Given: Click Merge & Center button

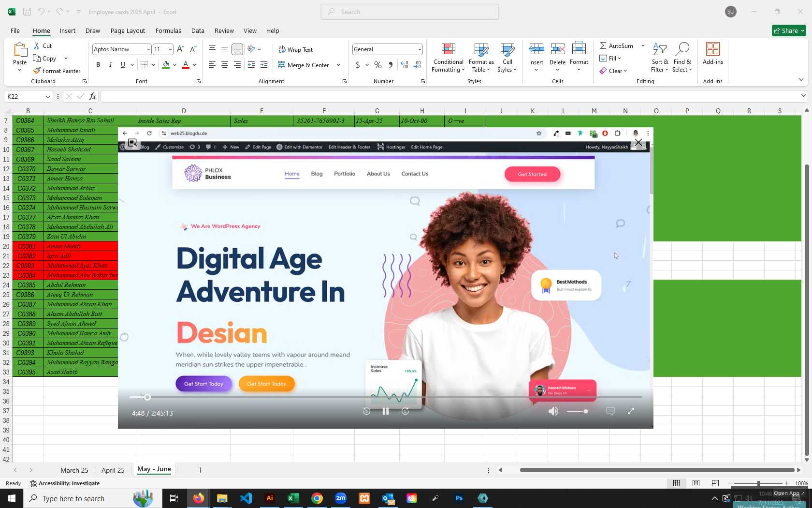Looking at the screenshot, I should point(304,65).
